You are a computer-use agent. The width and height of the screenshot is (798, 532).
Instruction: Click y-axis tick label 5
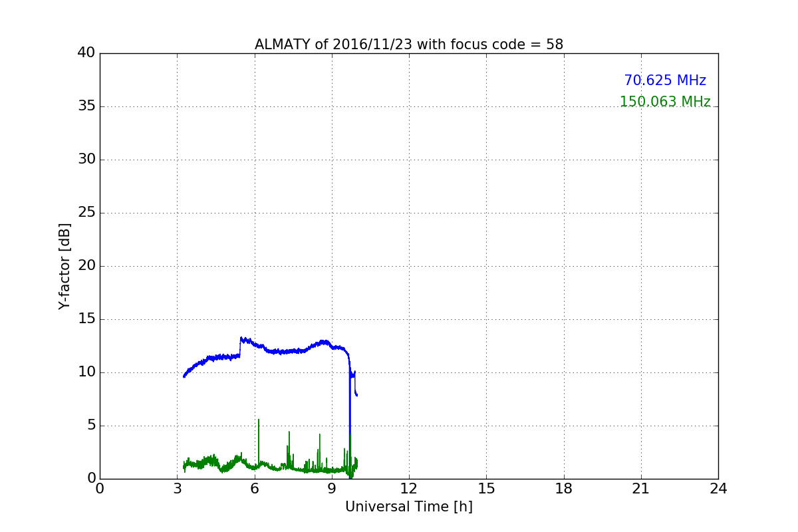click(90, 426)
